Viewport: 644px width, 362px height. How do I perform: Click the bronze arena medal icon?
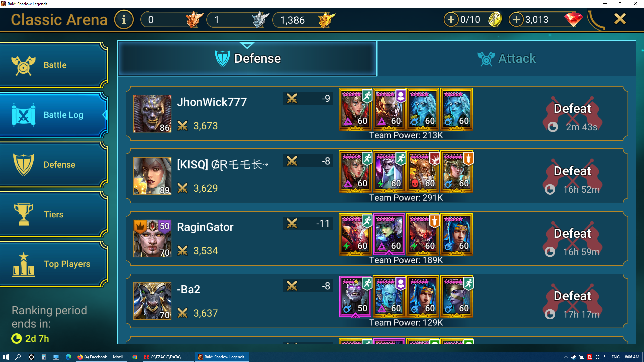[194, 19]
